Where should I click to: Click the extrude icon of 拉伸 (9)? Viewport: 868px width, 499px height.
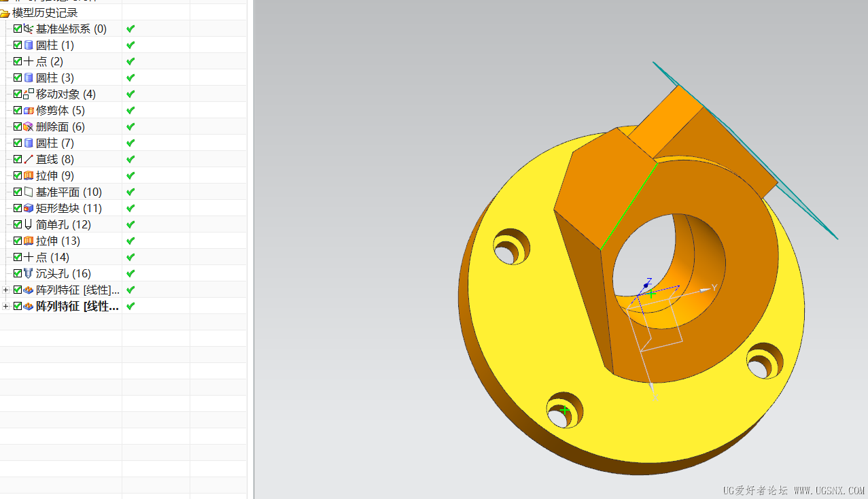tap(29, 175)
